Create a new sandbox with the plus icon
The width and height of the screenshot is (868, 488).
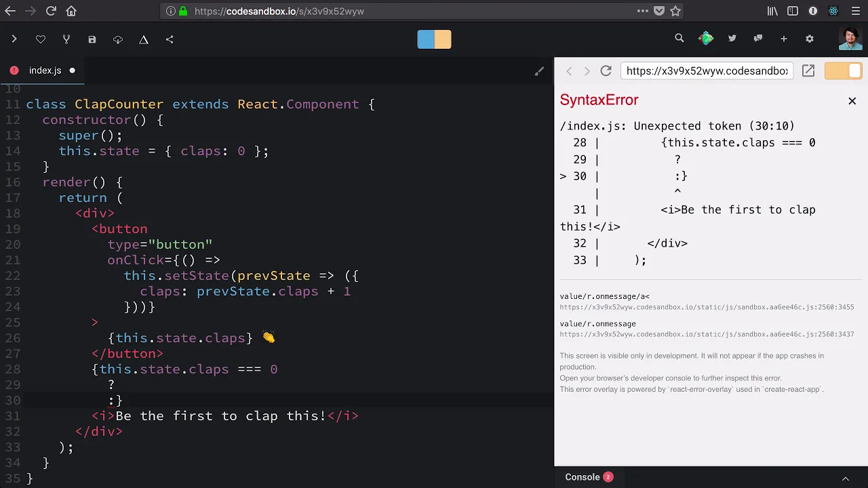(784, 39)
